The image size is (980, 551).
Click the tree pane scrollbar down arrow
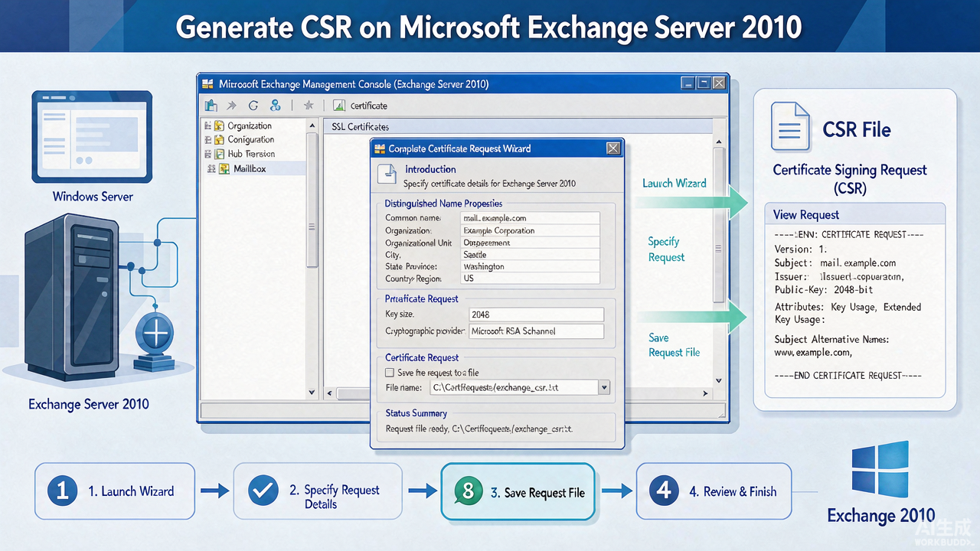312,392
